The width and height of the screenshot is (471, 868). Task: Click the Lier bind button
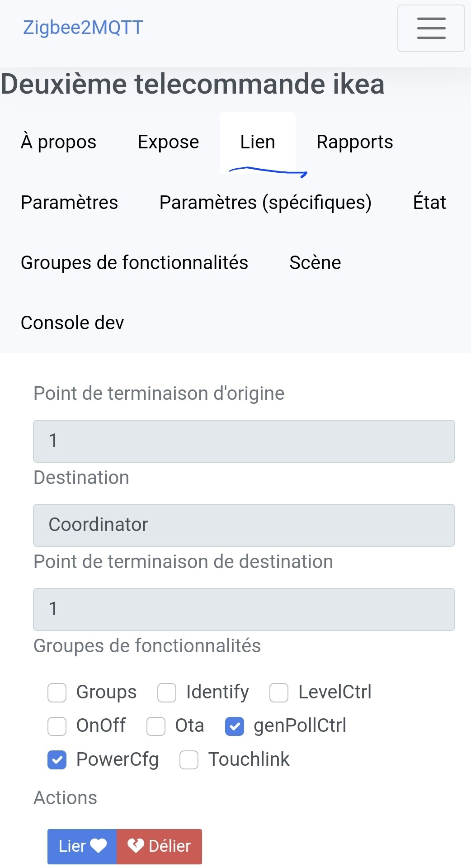point(82,846)
